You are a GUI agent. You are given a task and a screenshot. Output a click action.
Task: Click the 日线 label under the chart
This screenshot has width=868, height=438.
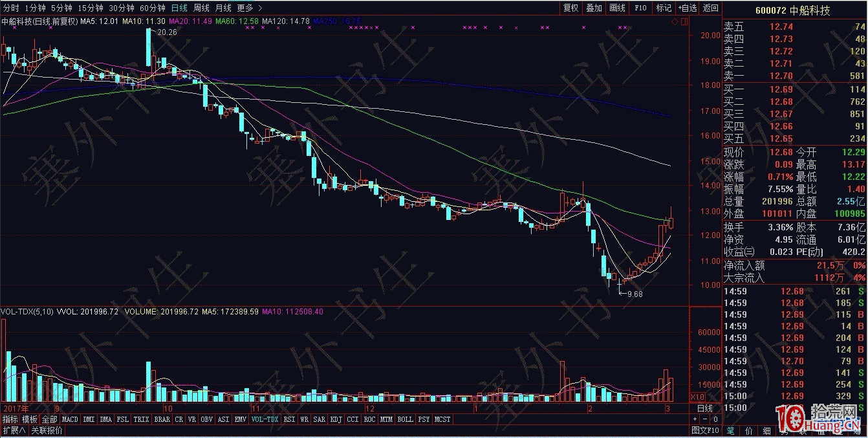click(x=704, y=408)
